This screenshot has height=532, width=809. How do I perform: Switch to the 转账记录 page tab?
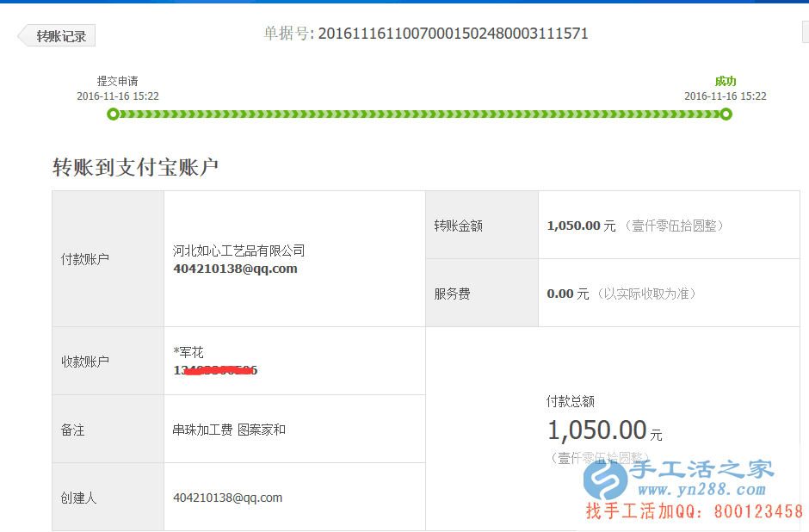coord(59,35)
